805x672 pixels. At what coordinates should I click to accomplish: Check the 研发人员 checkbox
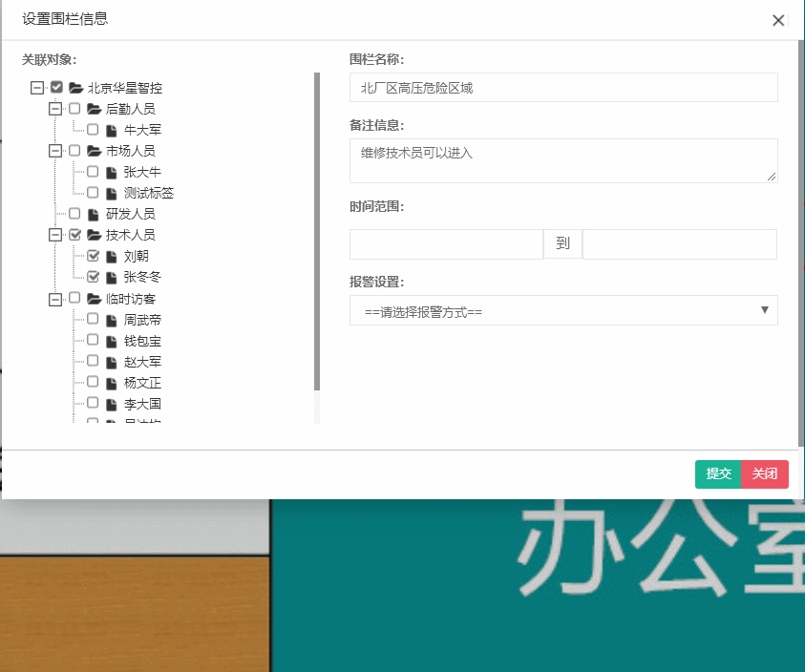(x=74, y=213)
